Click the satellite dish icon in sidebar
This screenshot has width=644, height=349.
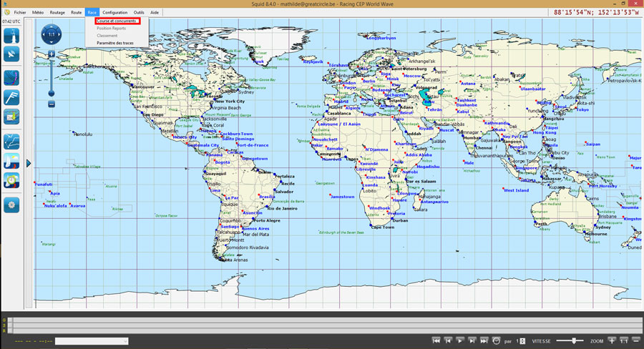click(11, 54)
